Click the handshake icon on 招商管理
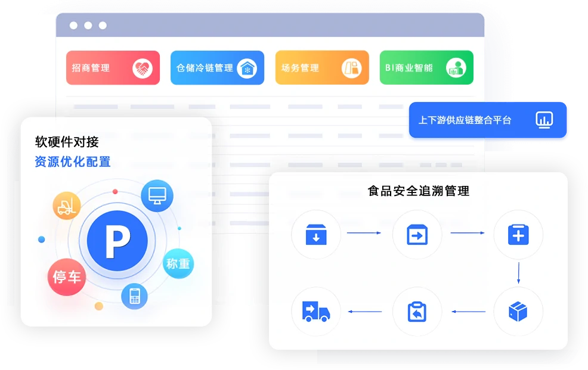Viewport: 588px width, 370px height. click(x=142, y=69)
